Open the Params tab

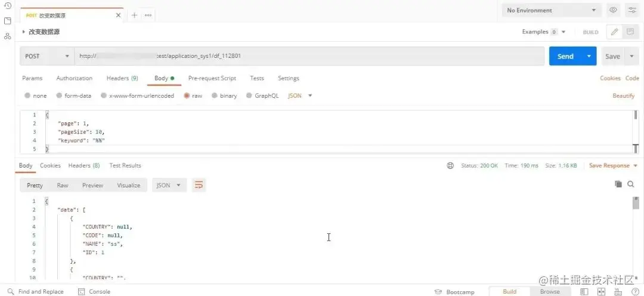[32, 78]
